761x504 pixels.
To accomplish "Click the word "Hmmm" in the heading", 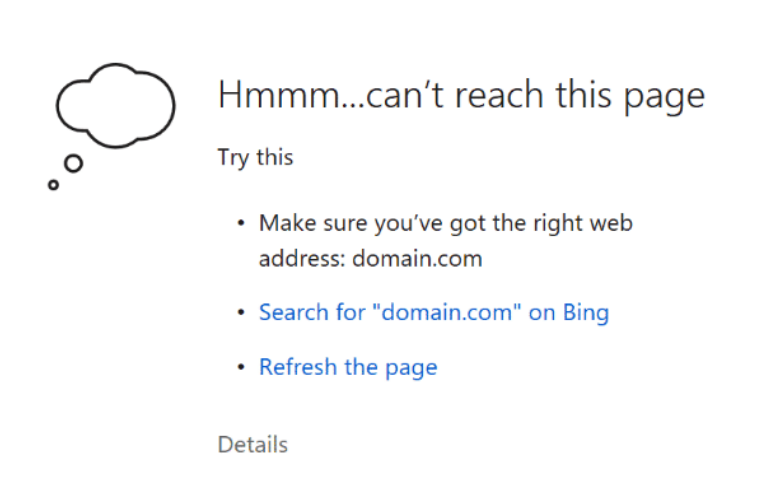I will (280, 94).
